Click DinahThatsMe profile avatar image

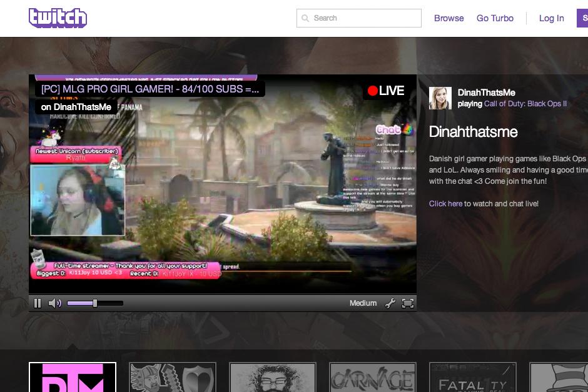(x=440, y=98)
